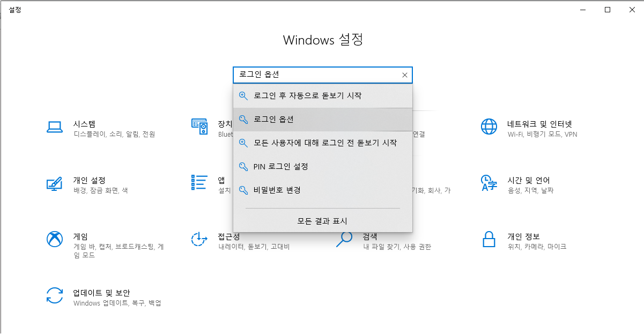Click text 배경, 잠금 화면, 색
The height and width of the screenshot is (334, 644).
[x=100, y=191]
